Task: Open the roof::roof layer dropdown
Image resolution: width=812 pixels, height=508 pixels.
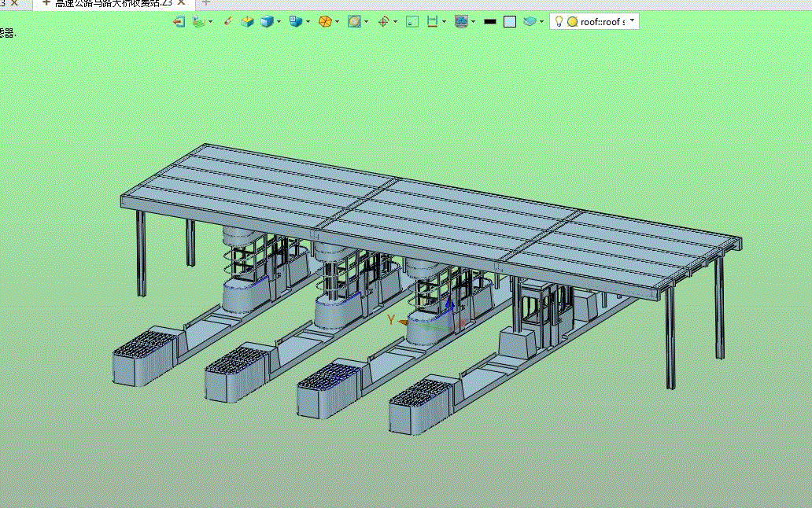Action: [x=632, y=20]
